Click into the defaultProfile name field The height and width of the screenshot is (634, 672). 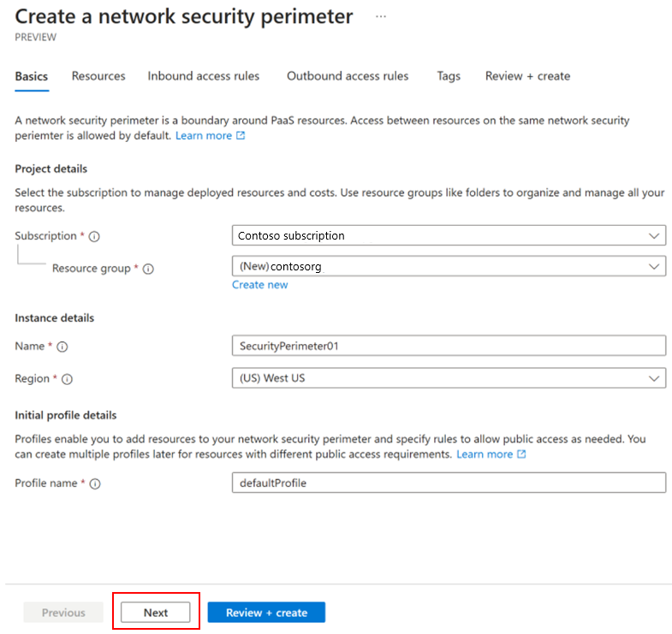pyautogui.click(x=449, y=483)
